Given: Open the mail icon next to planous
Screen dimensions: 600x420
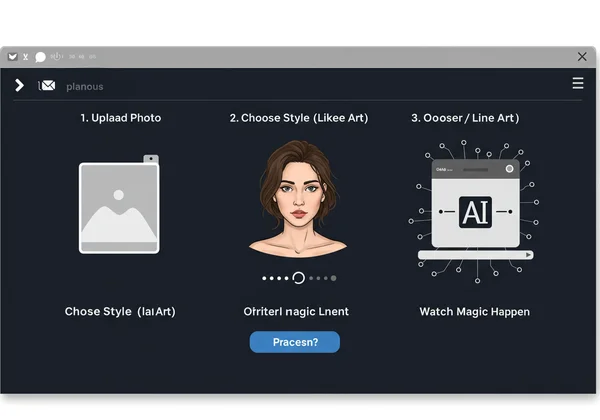Looking at the screenshot, I should tap(47, 86).
